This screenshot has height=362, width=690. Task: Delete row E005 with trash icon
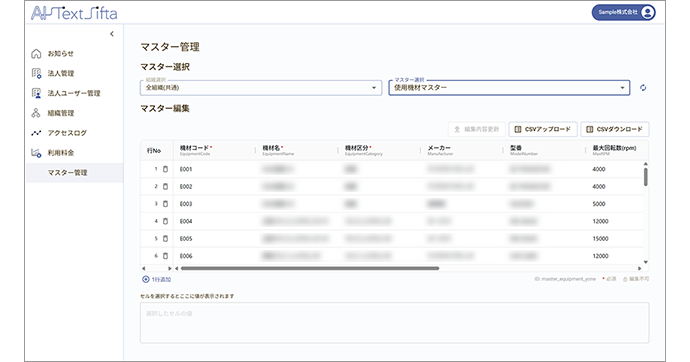pos(165,238)
